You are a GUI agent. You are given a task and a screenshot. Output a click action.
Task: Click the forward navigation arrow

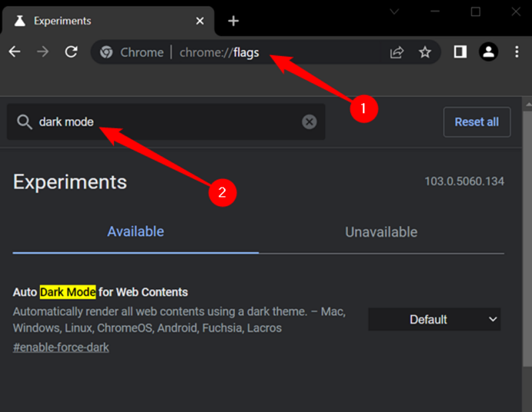(43, 52)
